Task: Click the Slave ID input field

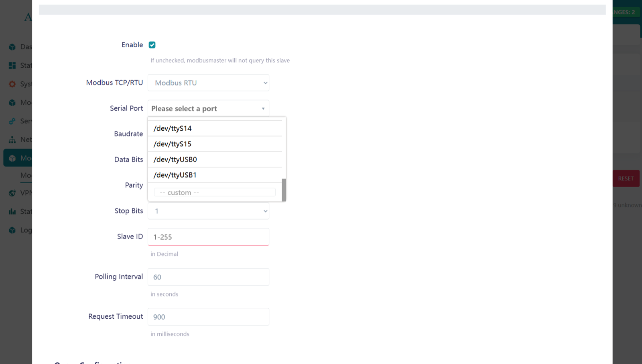Action: 208,237
